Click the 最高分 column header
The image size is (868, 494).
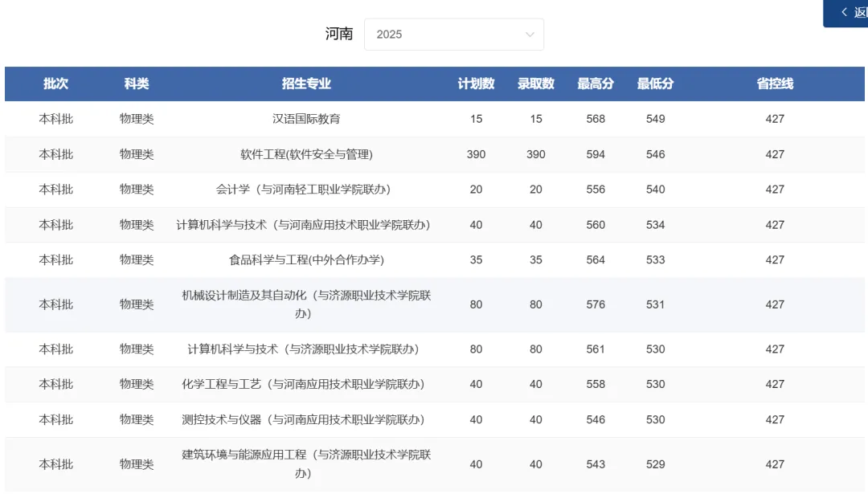(596, 84)
